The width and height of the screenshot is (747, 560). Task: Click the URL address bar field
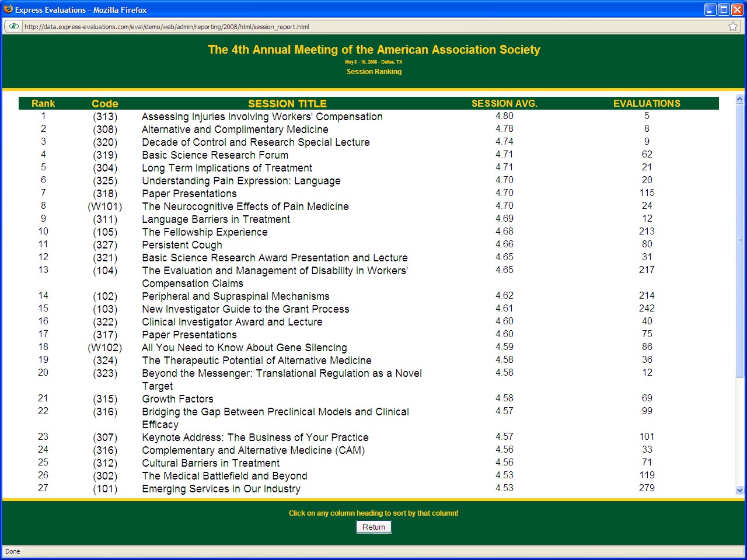coord(373,26)
